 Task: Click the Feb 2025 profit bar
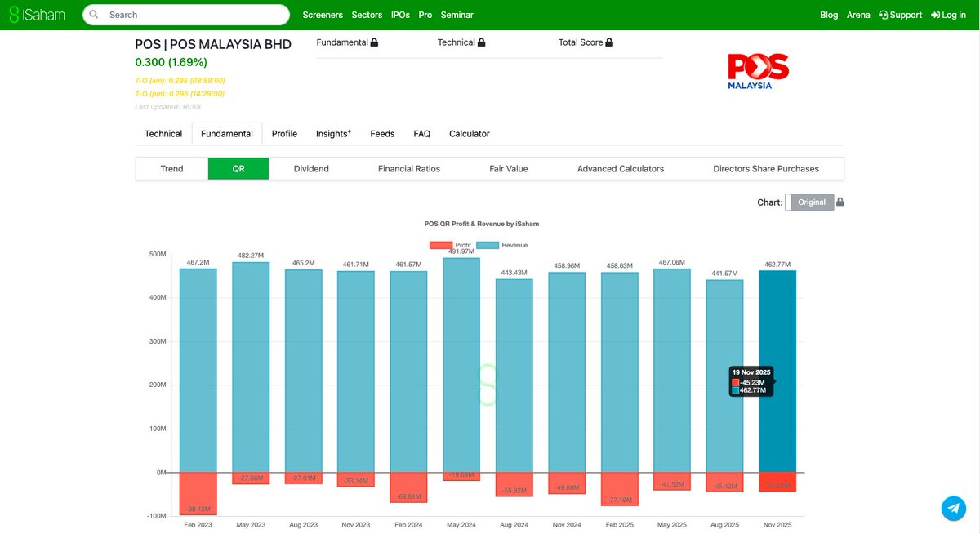pos(620,489)
